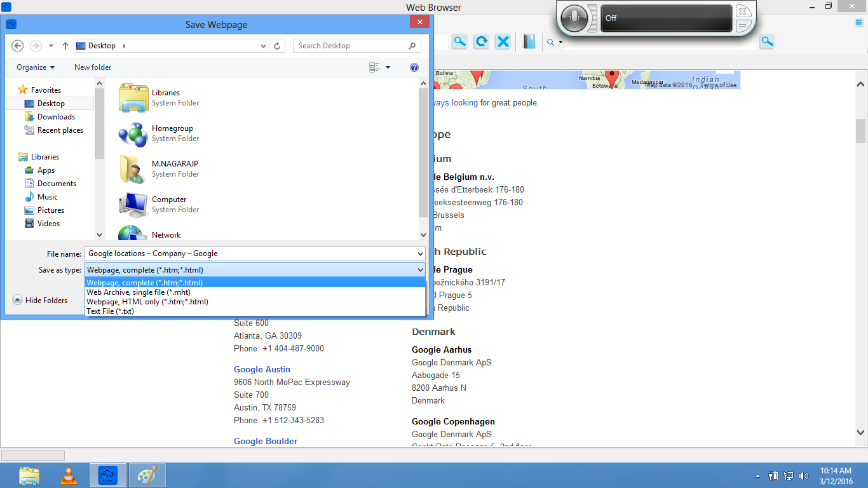The image size is (868, 488).
Task: Expand the change view options dropdown arrow
Action: pos(388,67)
